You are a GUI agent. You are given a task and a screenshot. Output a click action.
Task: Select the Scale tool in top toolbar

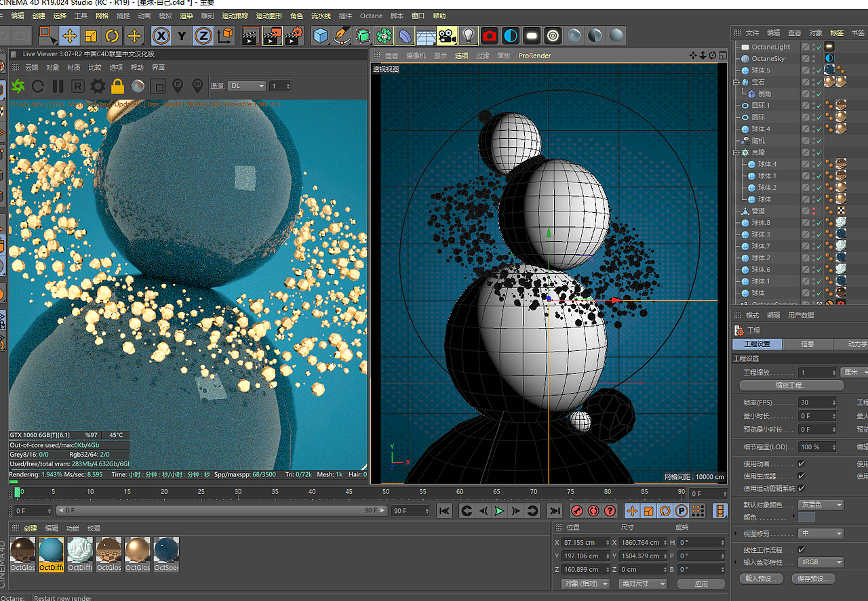click(x=91, y=36)
